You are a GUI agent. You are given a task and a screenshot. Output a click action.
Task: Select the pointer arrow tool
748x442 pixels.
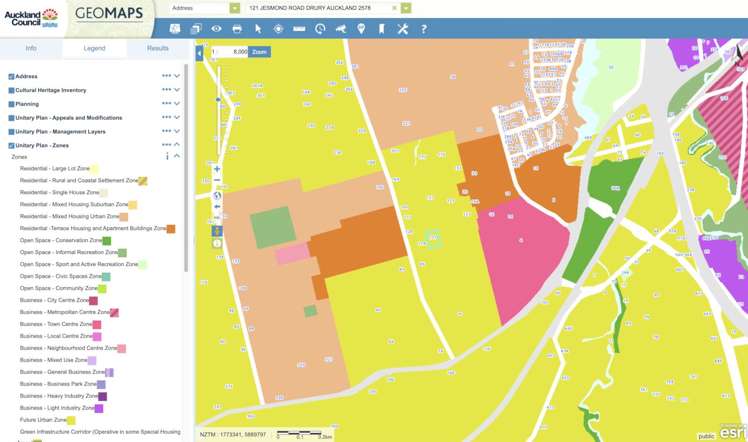click(x=258, y=29)
